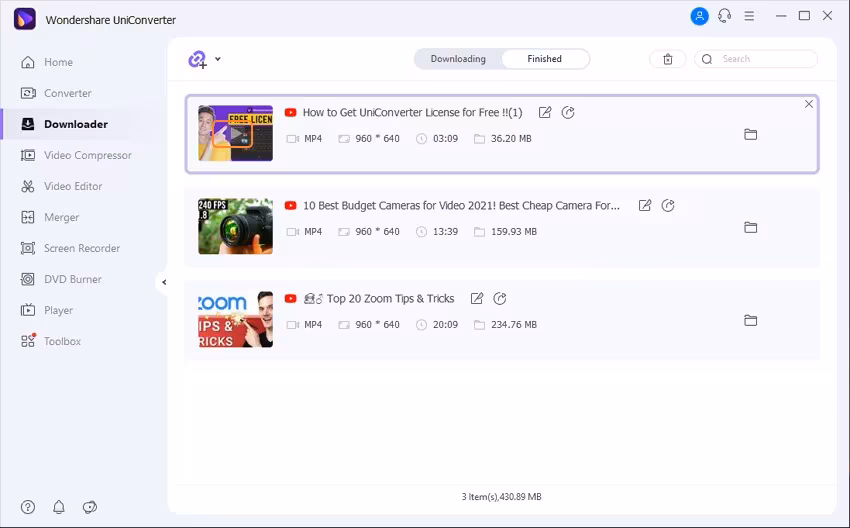The height and width of the screenshot is (528, 850).
Task: Open the Converter section
Action: click(x=56, y=93)
